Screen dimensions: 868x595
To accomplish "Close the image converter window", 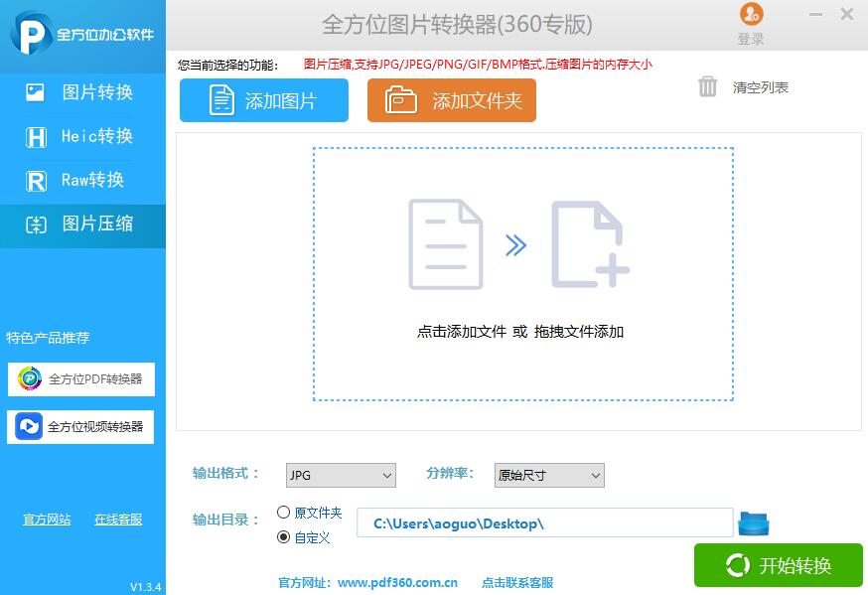I will pos(847,14).
